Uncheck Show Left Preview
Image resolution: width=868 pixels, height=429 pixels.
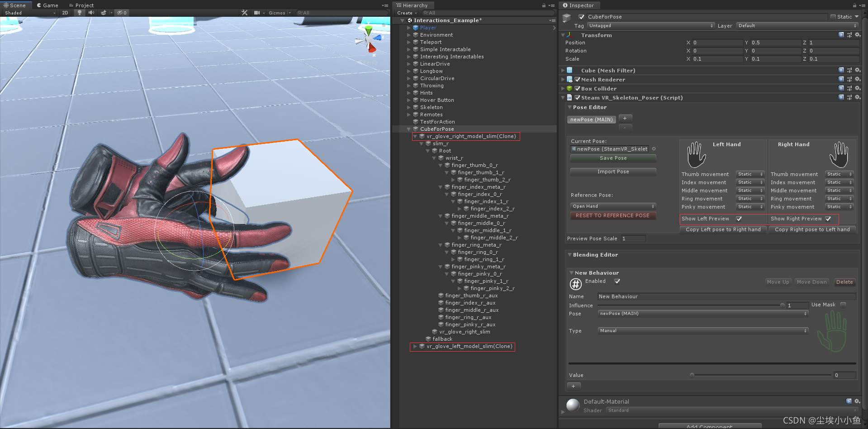[x=739, y=219]
